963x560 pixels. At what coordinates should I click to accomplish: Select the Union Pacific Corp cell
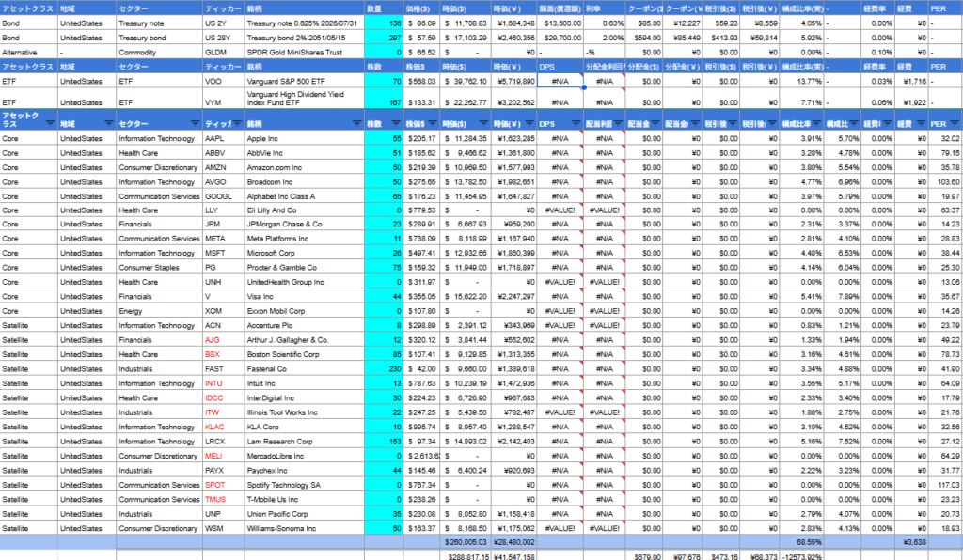tap(304, 514)
